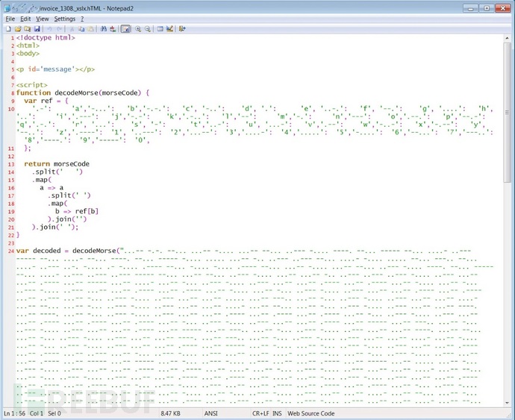
Task: Click the Open file toolbar icon
Action: [x=18, y=28]
